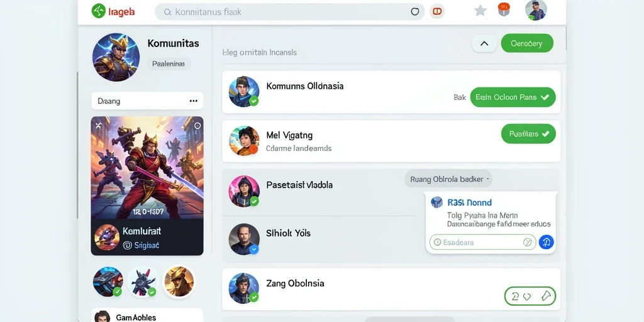The image size is (644, 322).
Task: Click the green Oenaoery button
Action: 527,43
